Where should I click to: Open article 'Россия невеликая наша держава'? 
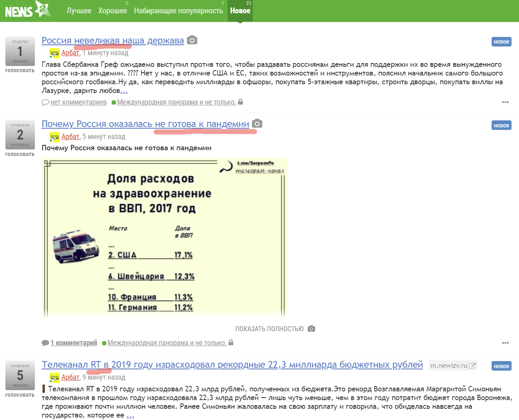(113, 40)
